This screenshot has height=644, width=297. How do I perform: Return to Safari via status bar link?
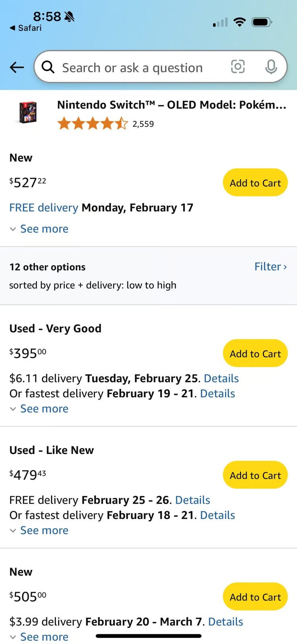(26, 28)
